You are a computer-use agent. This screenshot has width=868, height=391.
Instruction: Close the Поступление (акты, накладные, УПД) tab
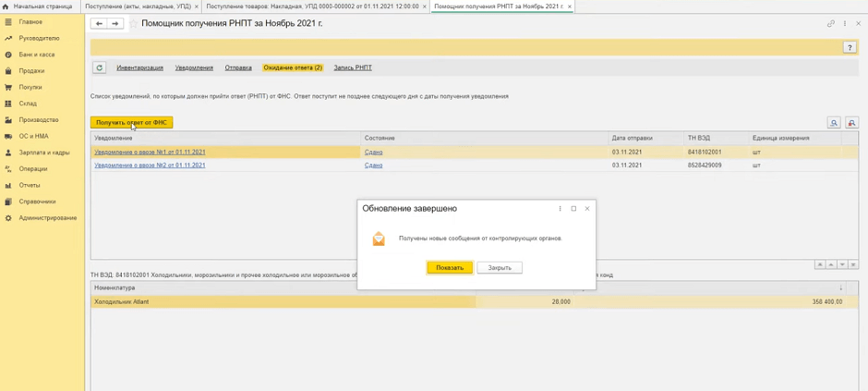(x=197, y=6)
